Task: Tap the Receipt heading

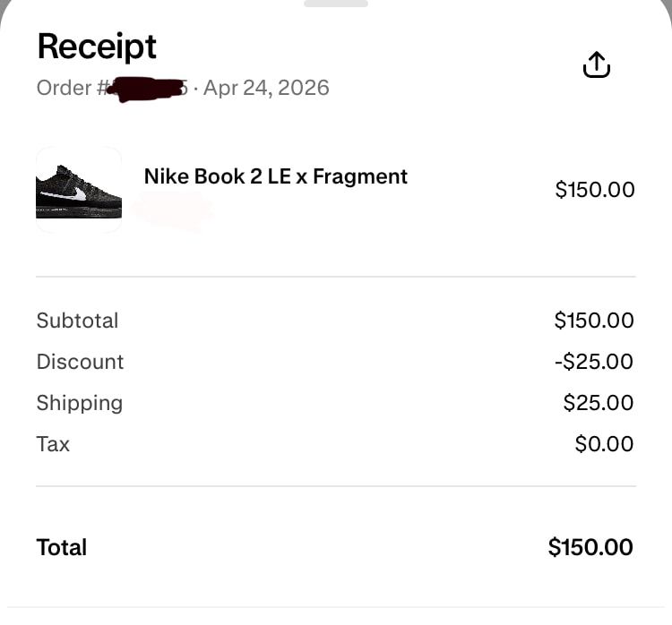Action: (97, 47)
